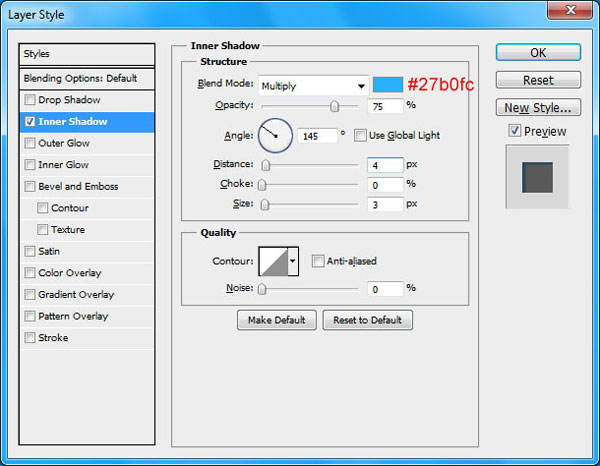Screen dimensions: 600x466
Task: Open the New Style dialog button
Action: [x=538, y=108]
